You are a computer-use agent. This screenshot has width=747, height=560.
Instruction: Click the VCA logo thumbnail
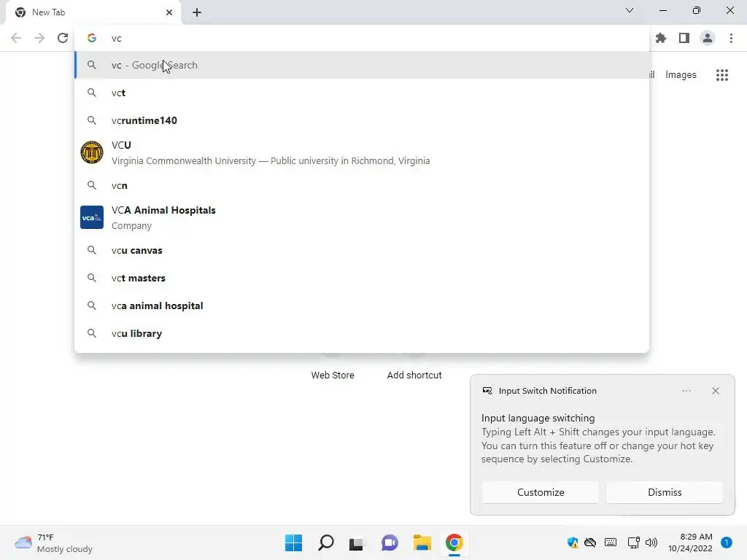(92, 217)
